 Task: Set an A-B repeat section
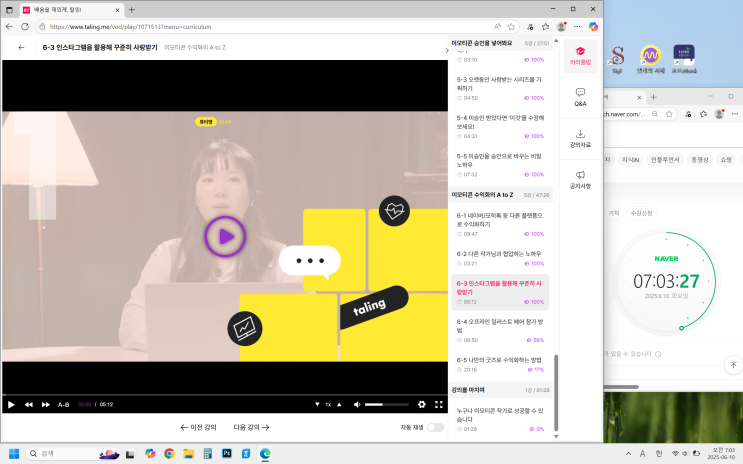63,404
